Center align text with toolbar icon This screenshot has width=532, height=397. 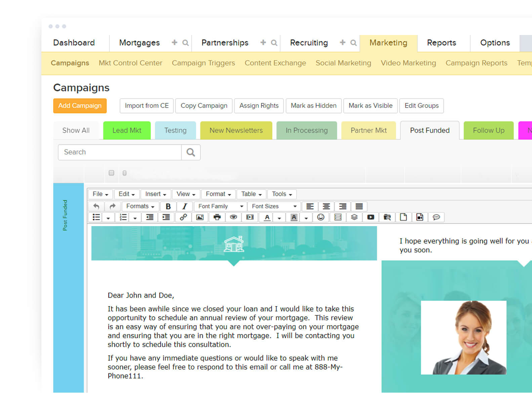[326, 206]
